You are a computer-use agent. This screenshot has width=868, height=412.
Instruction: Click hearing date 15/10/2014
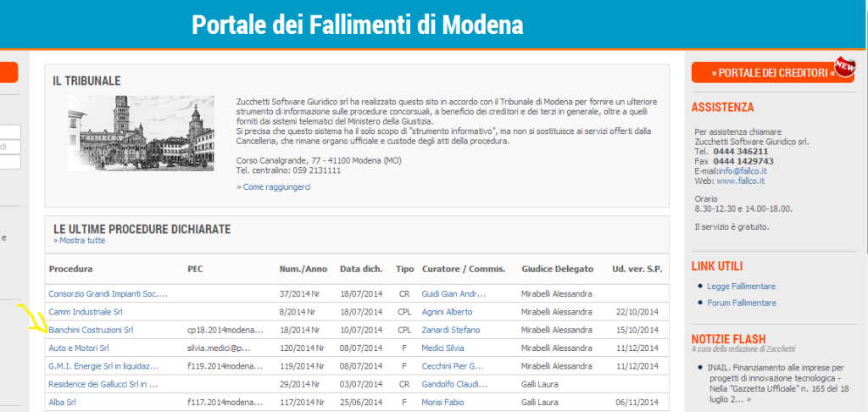click(x=637, y=330)
